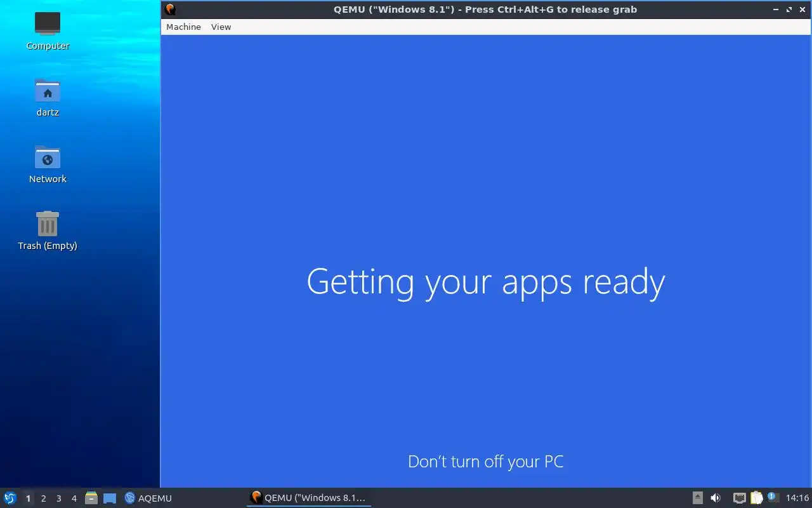
Task: Click the 'Don't turn off your PC' text
Action: click(486, 462)
